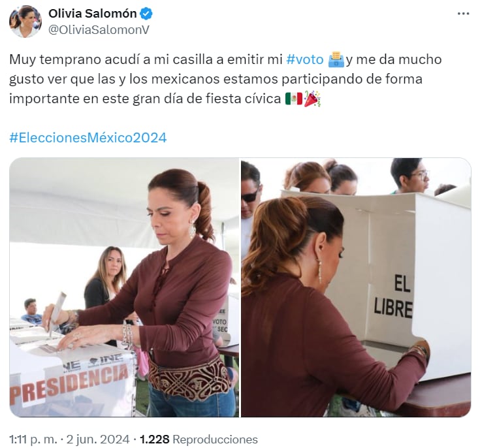
Task: Open the @OliviaSalomonV handle
Action: tap(99, 29)
